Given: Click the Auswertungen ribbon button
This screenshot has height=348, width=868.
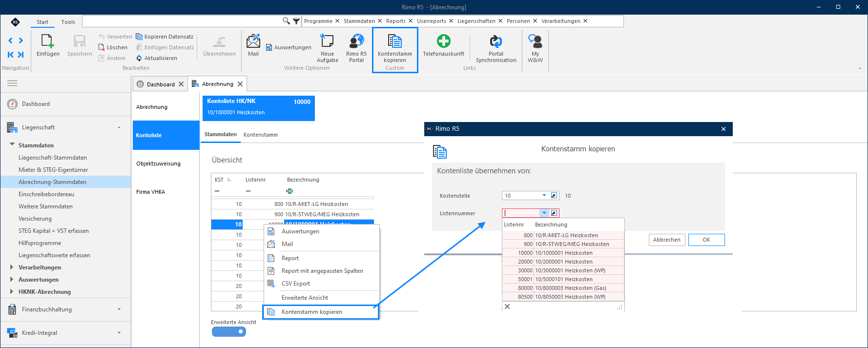Looking at the screenshot, I should pos(289,47).
